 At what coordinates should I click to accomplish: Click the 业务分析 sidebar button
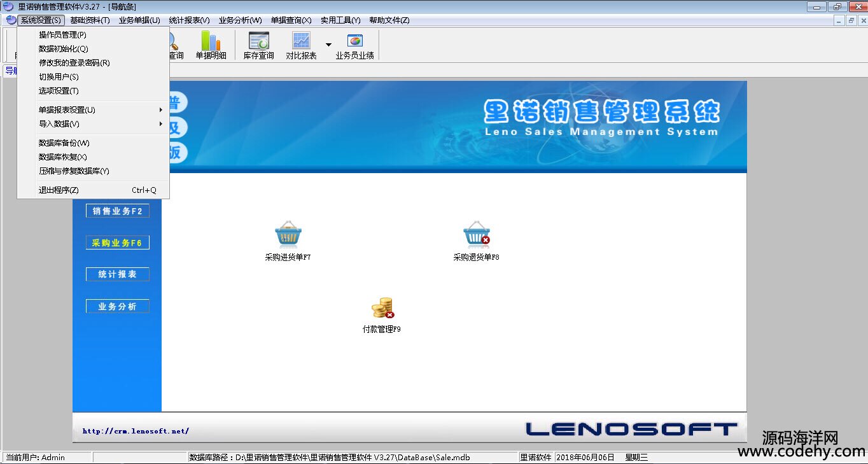[118, 306]
